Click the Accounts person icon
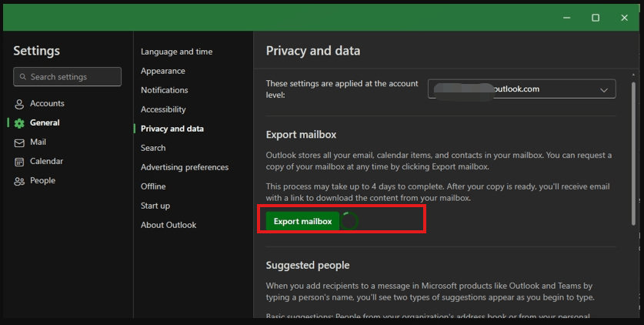This screenshot has height=325, width=644. (x=19, y=104)
